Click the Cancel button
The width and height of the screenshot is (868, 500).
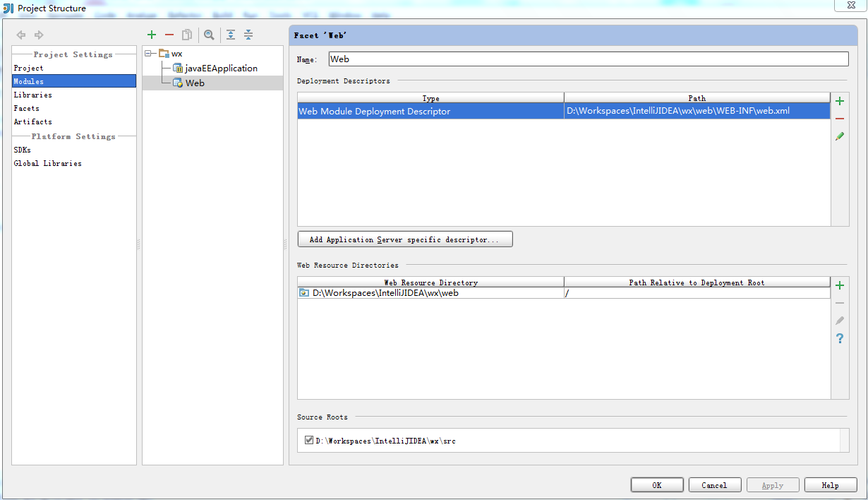(x=715, y=485)
